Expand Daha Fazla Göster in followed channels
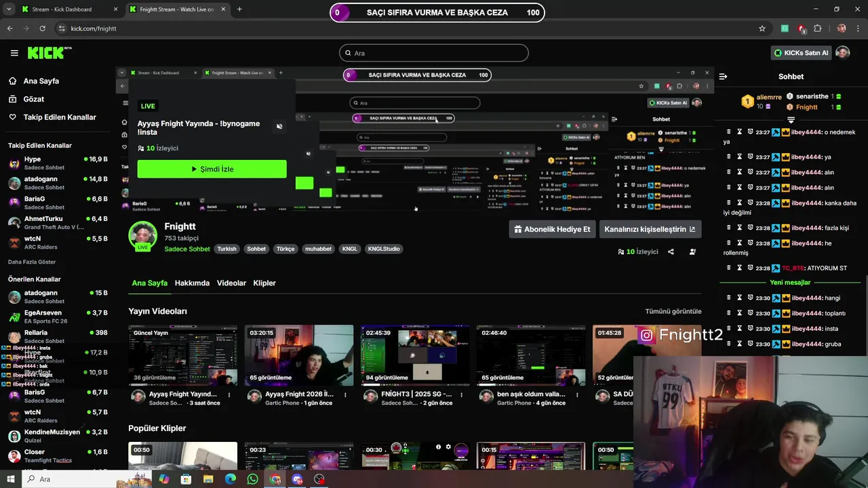868x488 pixels. [32, 262]
